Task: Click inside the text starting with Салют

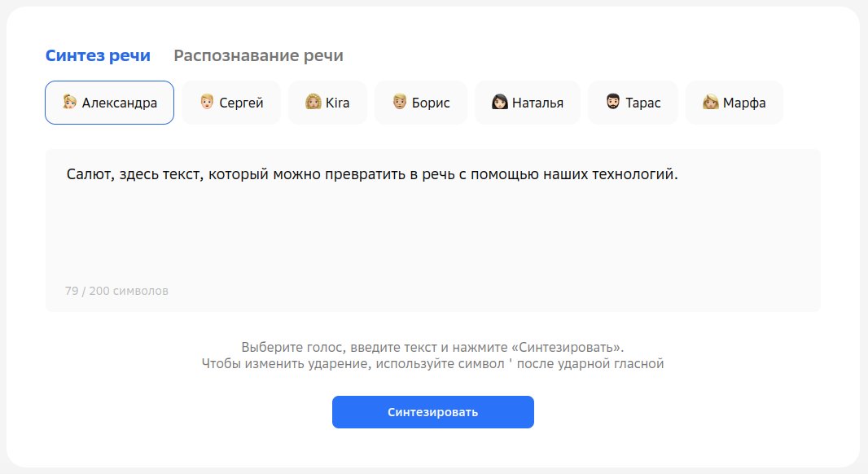Action: tap(371, 174)
